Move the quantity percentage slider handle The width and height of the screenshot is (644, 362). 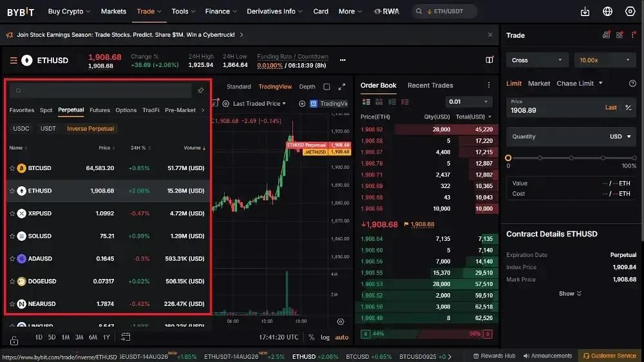pyautogui.click(x=508, y=158)
